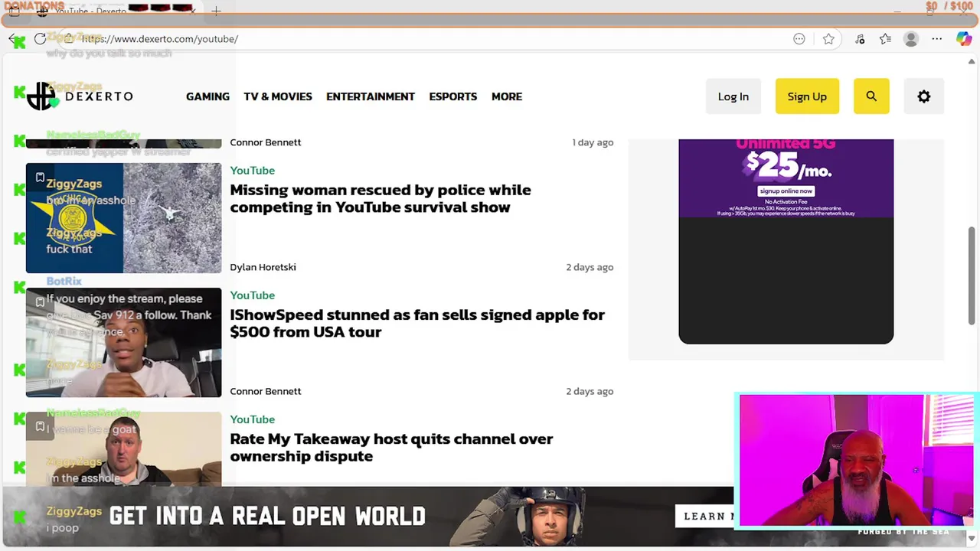Click YouTube tag above Missing woman article
The width and height of the screenshot is (980, 551).
(x=252, y=171)
